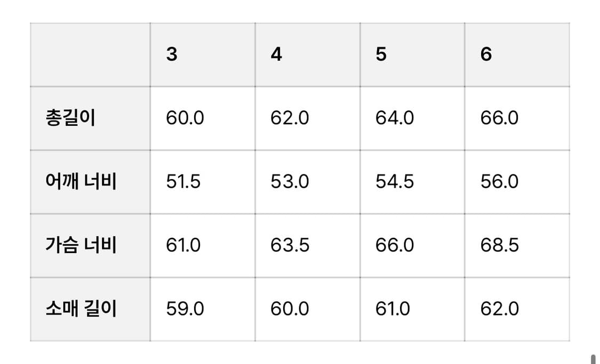Select the 가슴 너비 row label
Image resolution: width=600 pixels, height=364 pixels.
coord(81,245)
